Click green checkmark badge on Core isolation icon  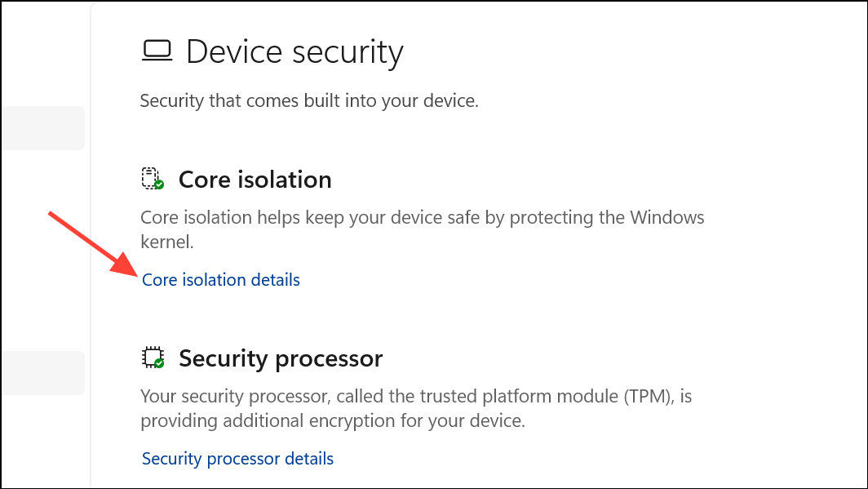[x=159, y=185]
